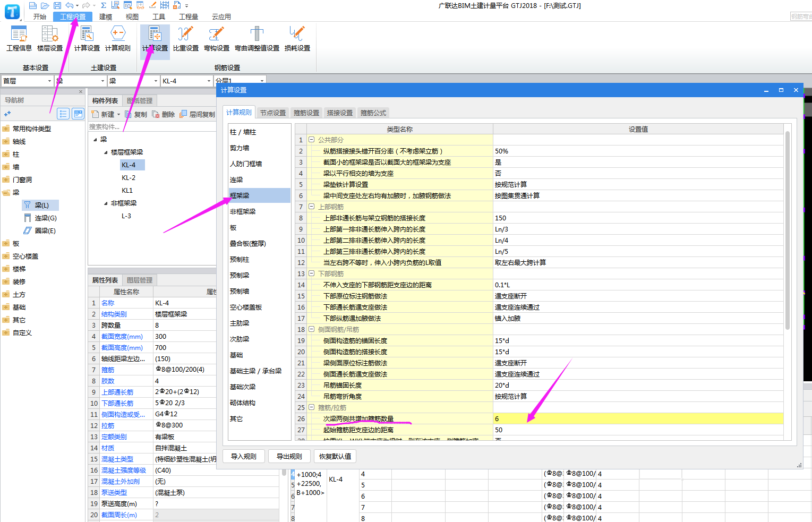
Task: Click 导入规则 button
Action: 244,456
